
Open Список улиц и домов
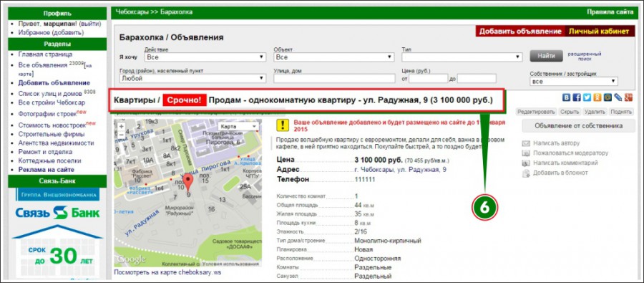click(x=51, y=94)
